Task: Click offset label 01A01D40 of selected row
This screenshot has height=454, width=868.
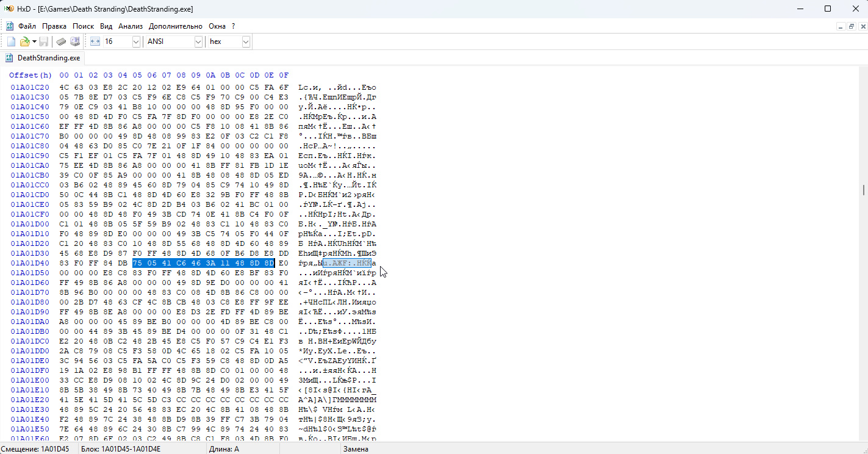Action: pyautogui.click(x=30, y=263)
